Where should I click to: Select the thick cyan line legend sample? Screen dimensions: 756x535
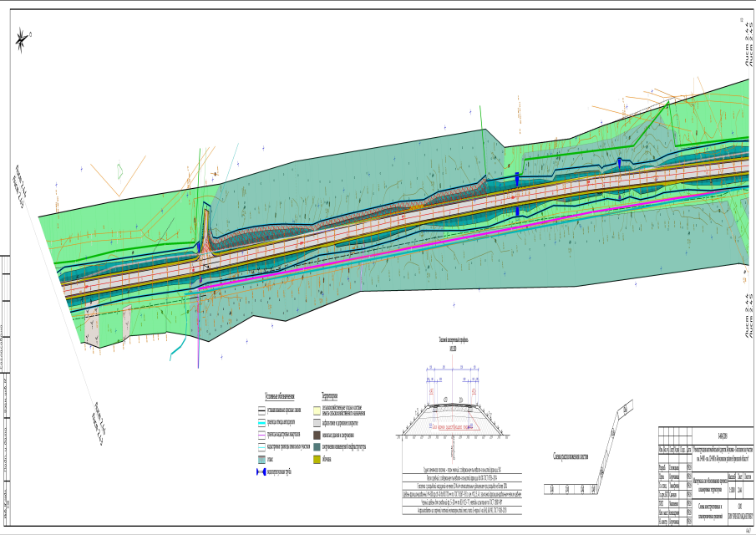pos(261,423)
